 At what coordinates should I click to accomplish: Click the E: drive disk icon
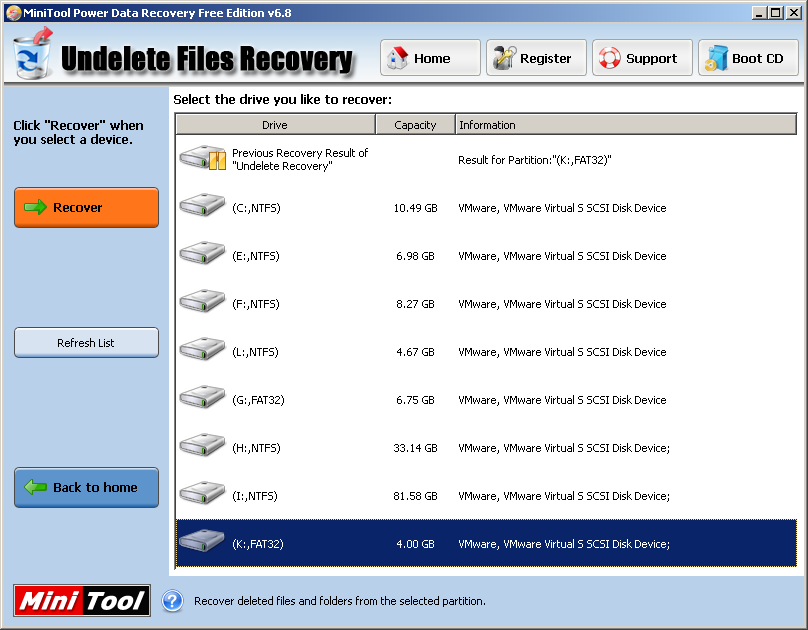click(202, 252)
